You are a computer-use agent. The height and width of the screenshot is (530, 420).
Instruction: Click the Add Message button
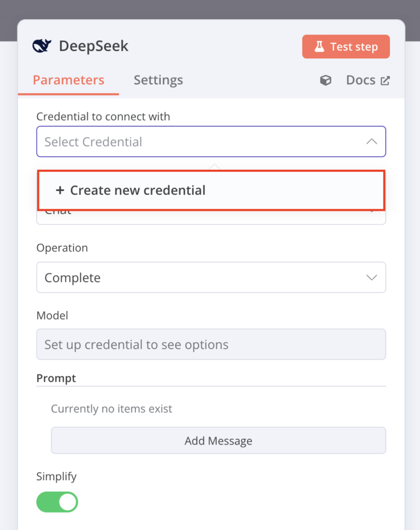[x=218, y=440]
